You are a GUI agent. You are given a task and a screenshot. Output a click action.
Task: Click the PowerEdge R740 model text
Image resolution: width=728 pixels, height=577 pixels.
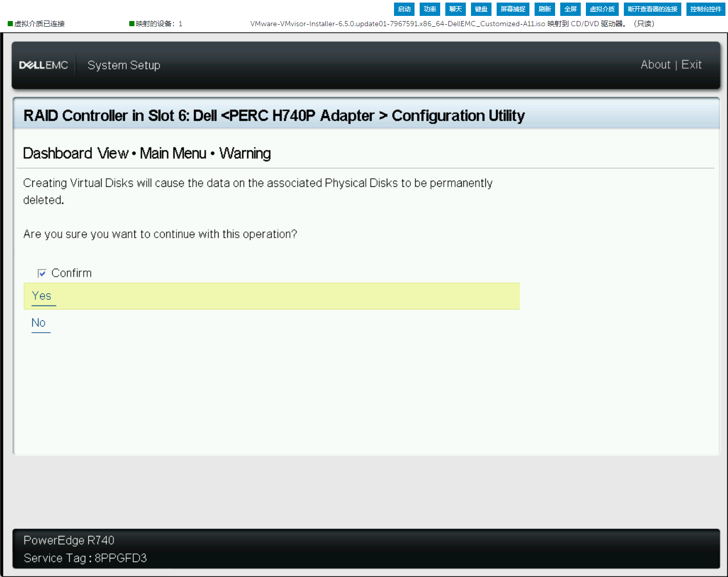[x=69, y=540]
